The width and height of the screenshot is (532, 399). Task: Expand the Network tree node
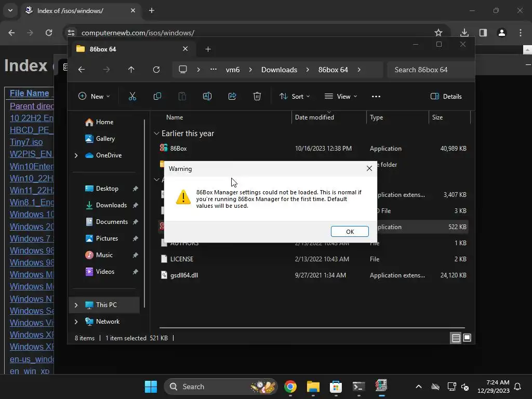pos(76,322)
